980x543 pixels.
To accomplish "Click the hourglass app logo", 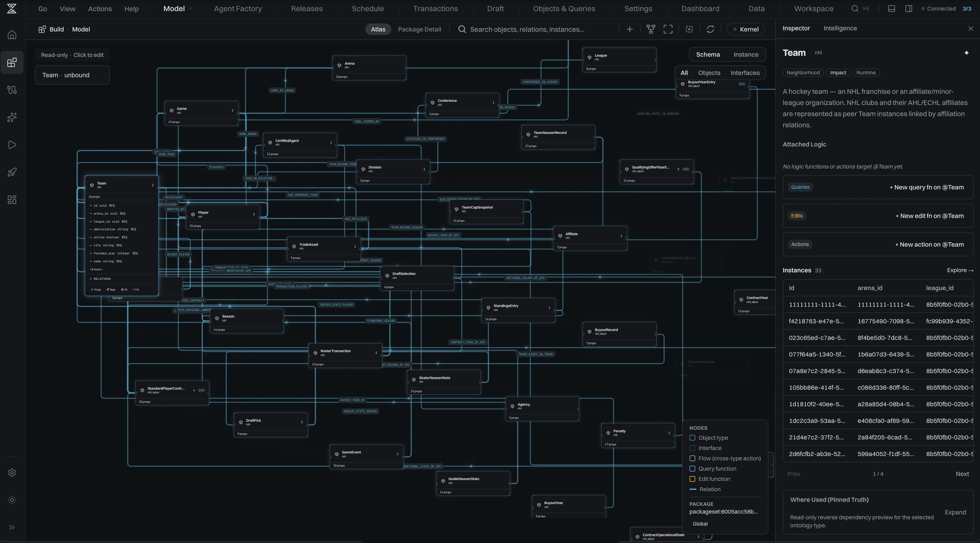I will click(x=12, y=8).
